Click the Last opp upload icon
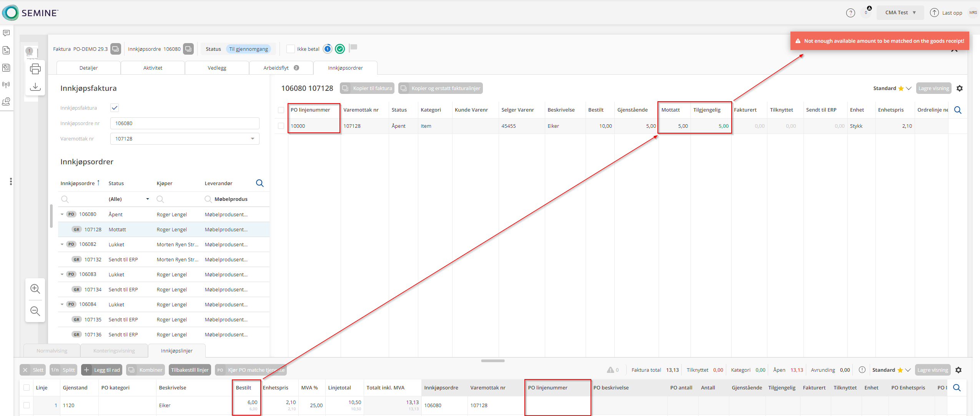This screenshot has width=980, height=416. [x=934, y=13]
